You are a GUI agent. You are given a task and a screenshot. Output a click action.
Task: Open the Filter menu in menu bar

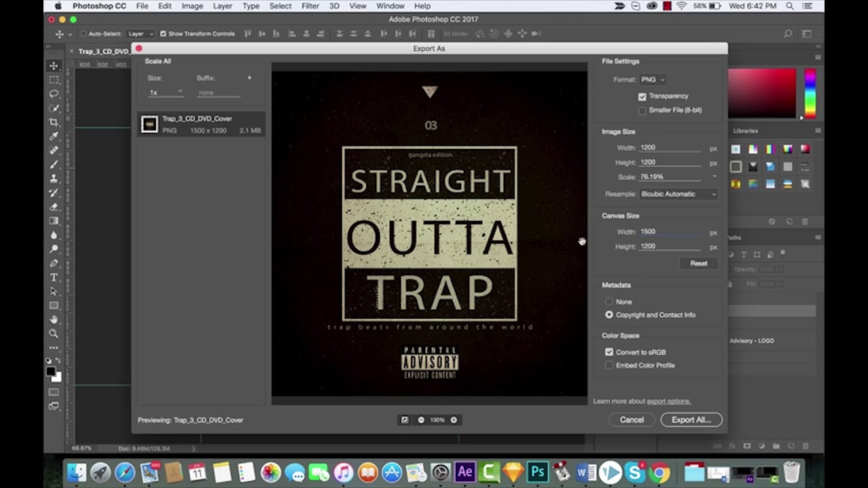(310, 6)
